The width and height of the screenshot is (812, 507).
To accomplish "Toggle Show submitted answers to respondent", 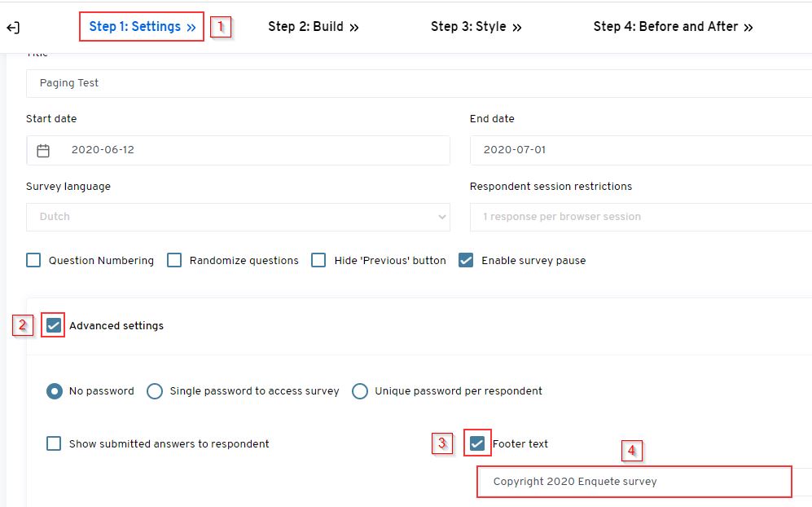I will point(54,443).
